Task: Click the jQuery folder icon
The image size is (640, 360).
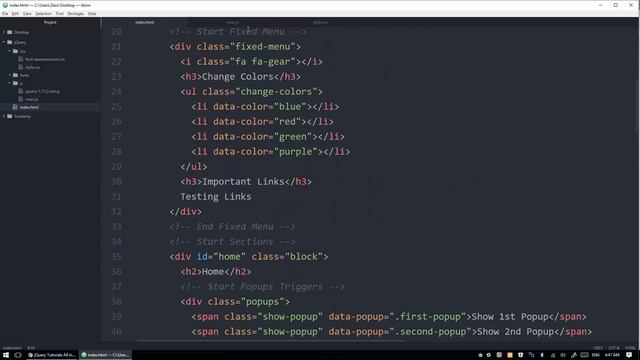Action: [10, 42]
